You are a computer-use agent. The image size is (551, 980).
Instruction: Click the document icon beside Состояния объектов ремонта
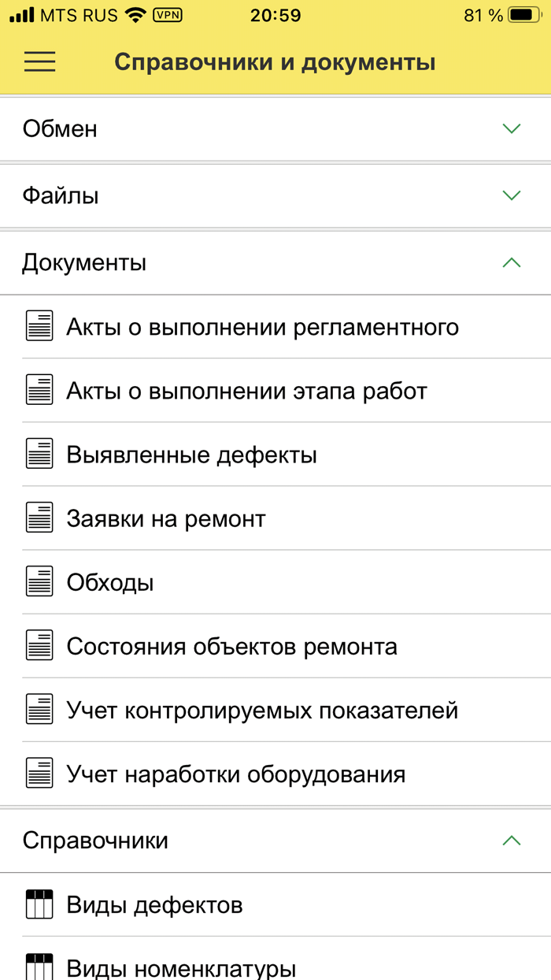tap(39, 646)
